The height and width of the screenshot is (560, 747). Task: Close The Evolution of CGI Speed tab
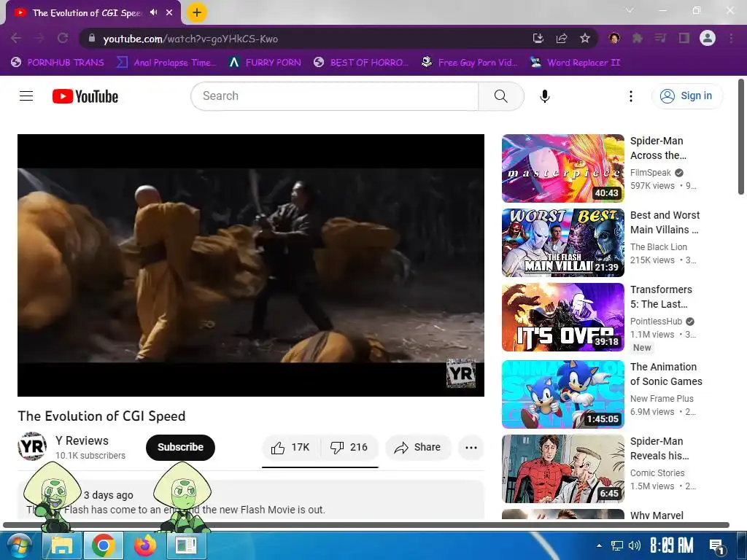click(169, 12)
